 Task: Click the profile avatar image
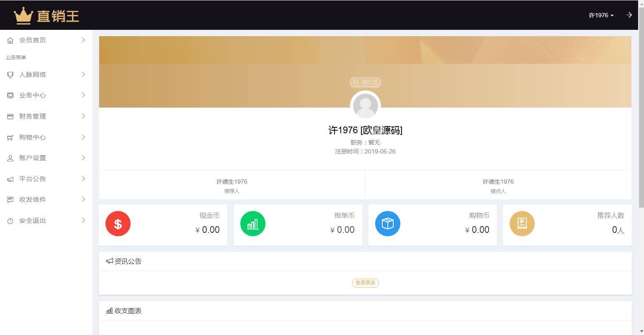tap(365, 106)
